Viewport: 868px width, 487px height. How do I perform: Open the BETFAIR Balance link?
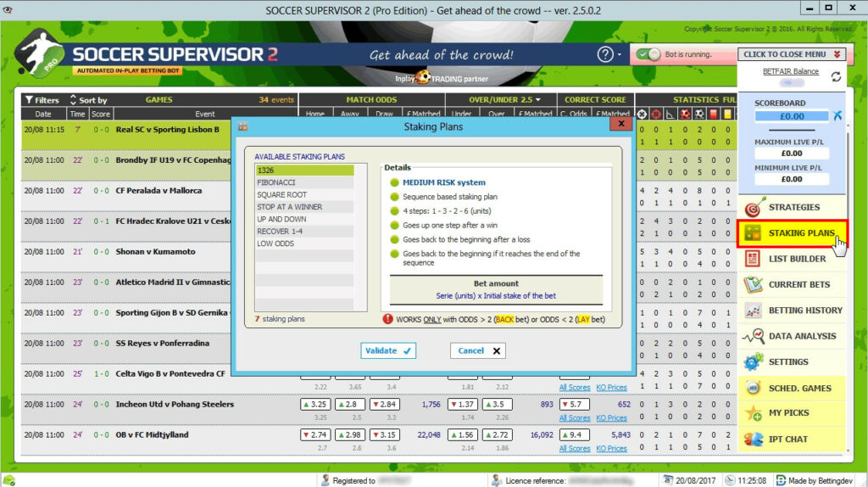[x=791, y=71]
